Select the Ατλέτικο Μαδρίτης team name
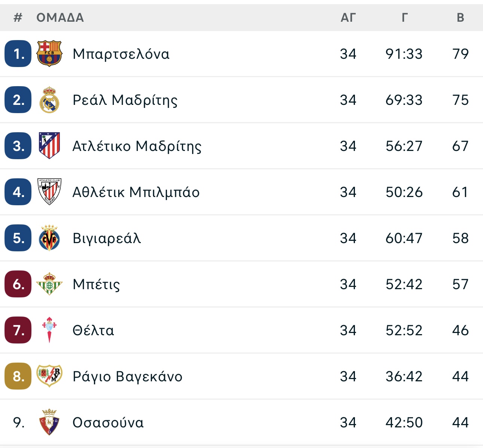The height and width of the screenshot is (448, 483). (137, 146)
